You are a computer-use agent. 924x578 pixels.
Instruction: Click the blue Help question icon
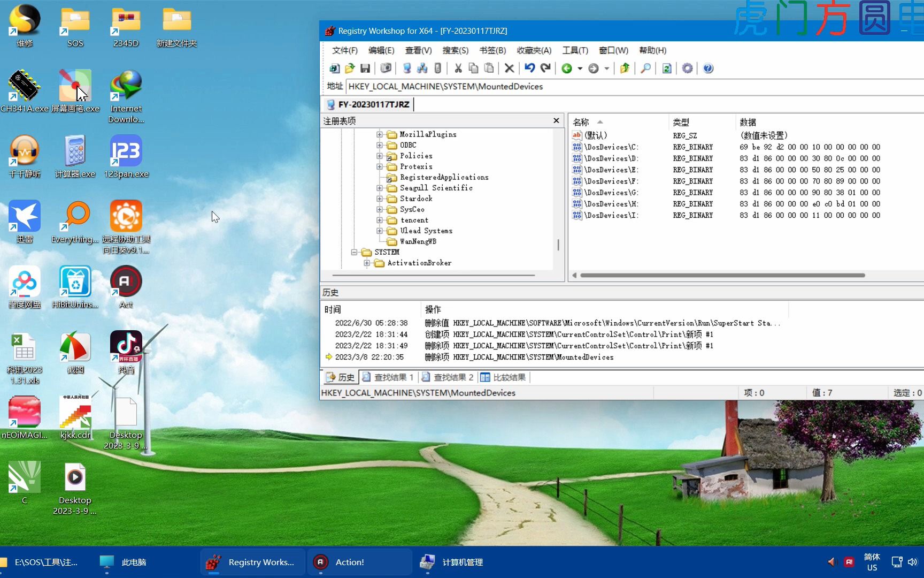(709, 69)
